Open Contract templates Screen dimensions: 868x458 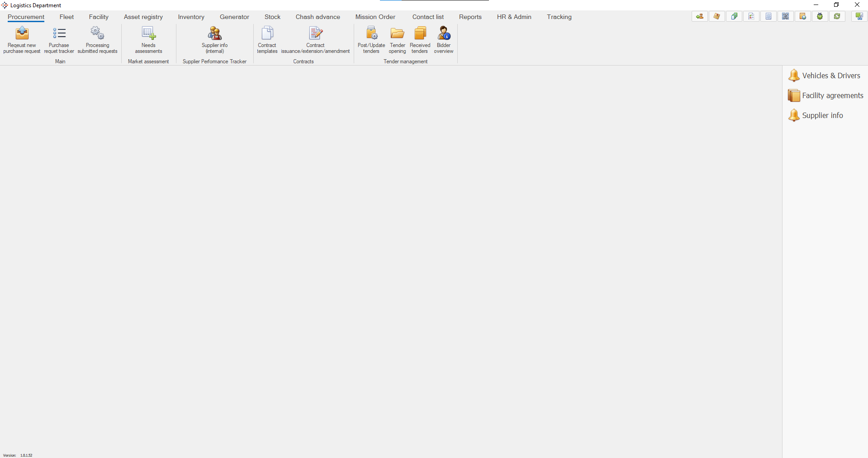coord(267,34)
